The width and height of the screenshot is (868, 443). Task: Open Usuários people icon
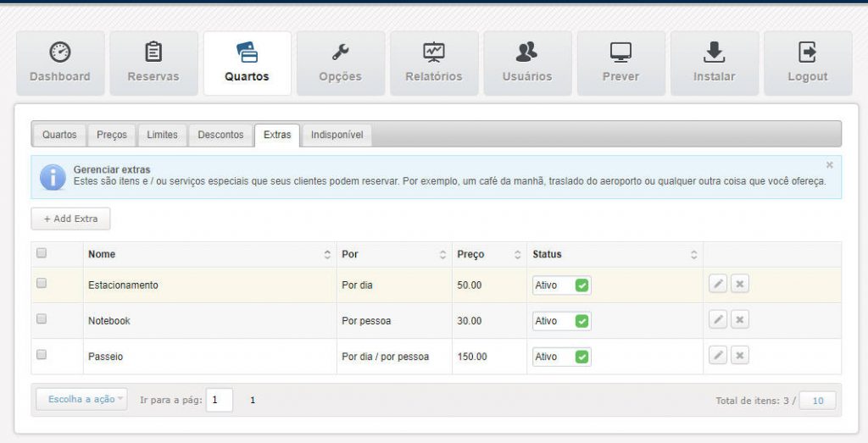tap(527, 53)
